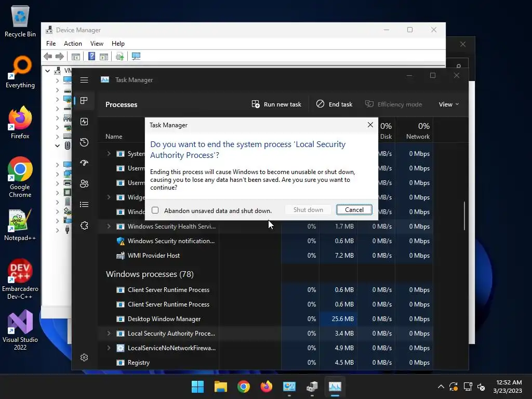This screenshot has height=399, width=532.
Task: Open the View dropdown in Task Manager
Action: coord(448,104)
